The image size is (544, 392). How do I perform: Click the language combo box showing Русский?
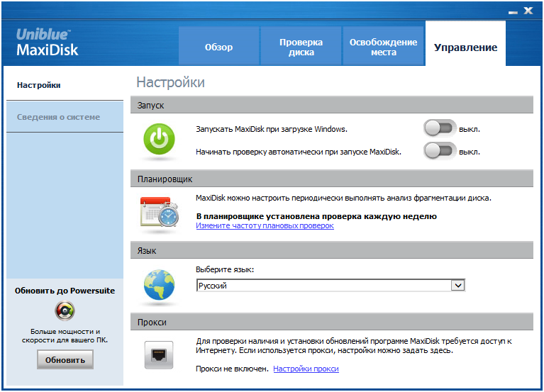pos(331,285)
